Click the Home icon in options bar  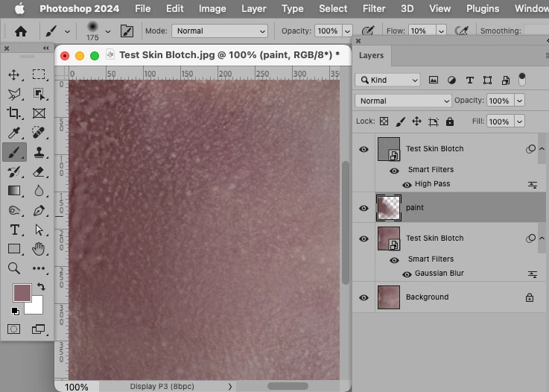(x=21, y=31)
